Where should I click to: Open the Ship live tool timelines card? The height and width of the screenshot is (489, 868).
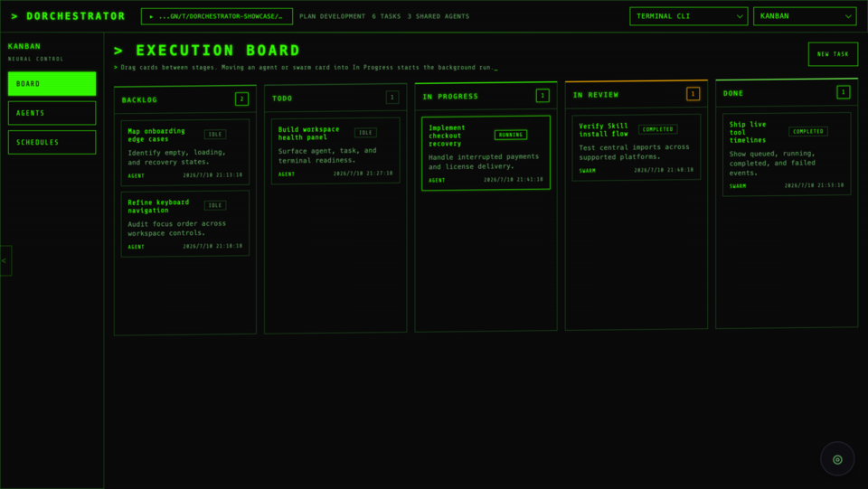(787, 155)
